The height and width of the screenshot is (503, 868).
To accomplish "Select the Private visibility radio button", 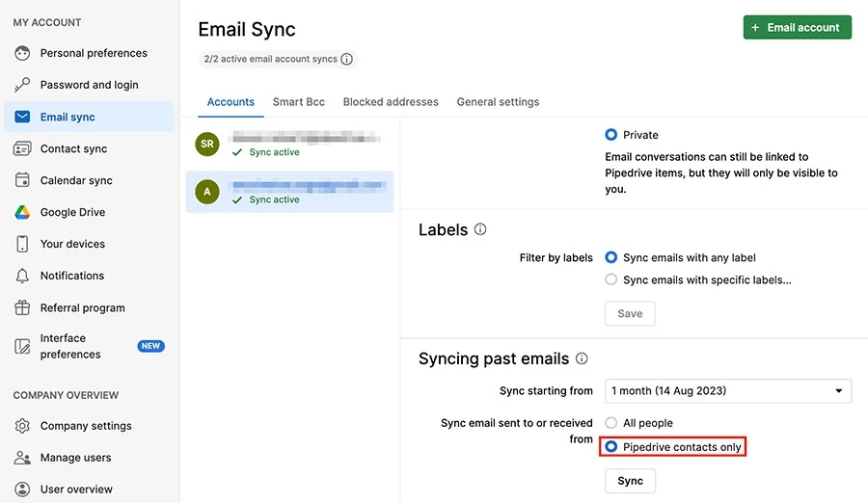I will click(610, 135).
